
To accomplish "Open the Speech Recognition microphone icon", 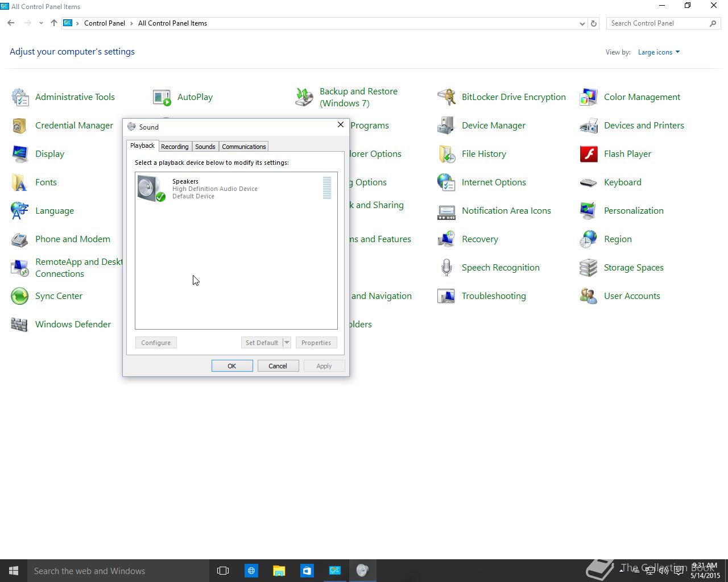I will click(x=446, y=268).
